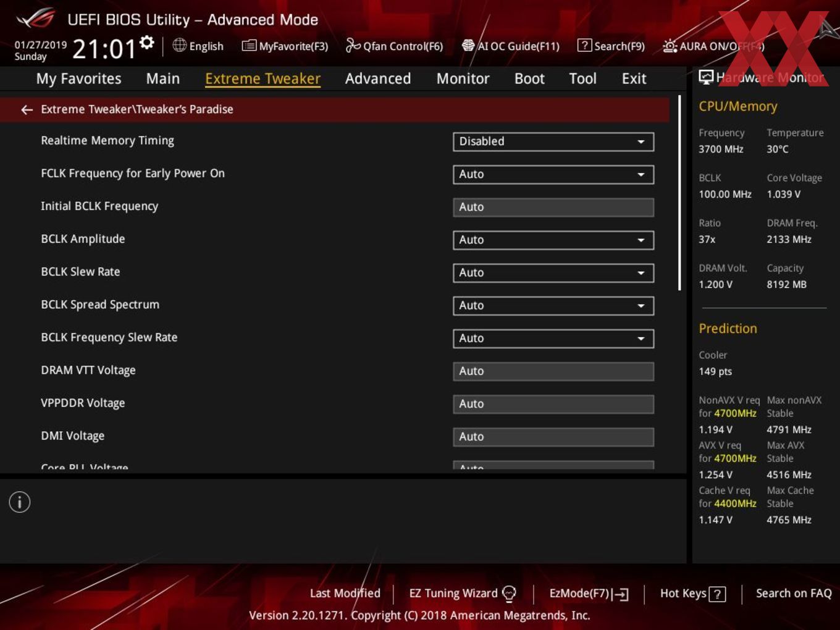Open the My Favorites tab
The height and width of the screenshot is (630, 840).
point(78,78)
